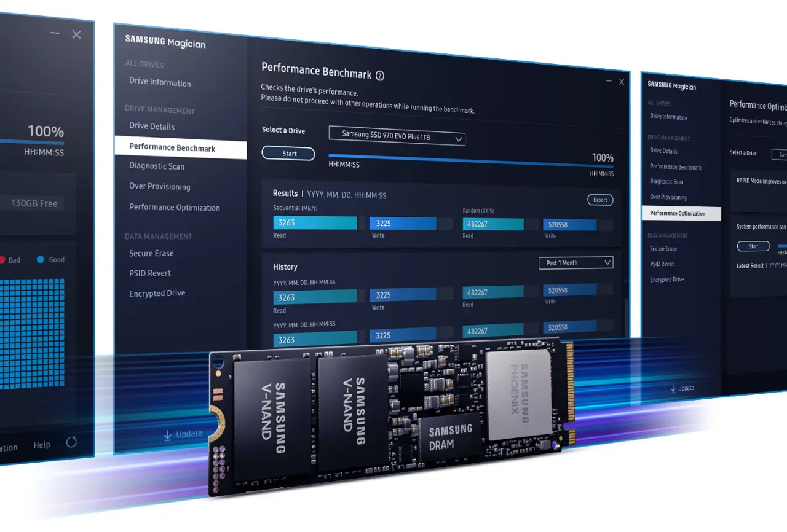Open Diagnostic Scan under Drive Management
Viewport: 787px width, 532px height.
point(156,166)
